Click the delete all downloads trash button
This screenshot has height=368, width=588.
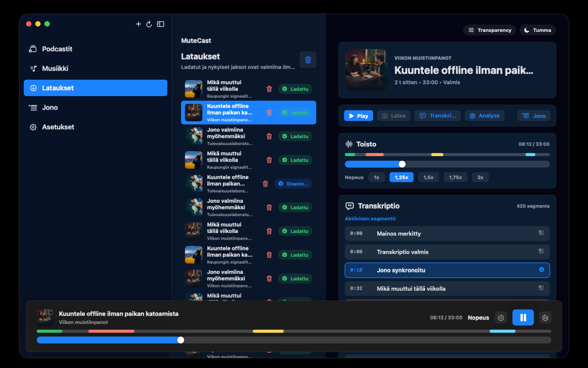[x=308, y=60]
